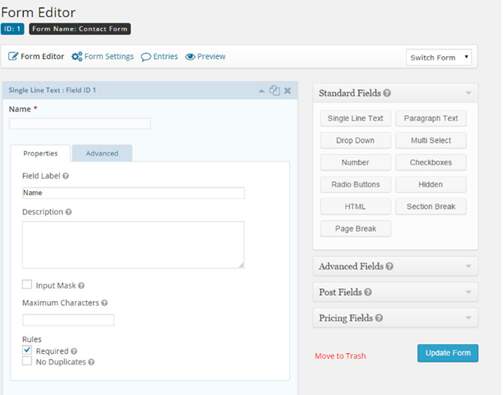Show help icon for Maximum Characters

104,303
